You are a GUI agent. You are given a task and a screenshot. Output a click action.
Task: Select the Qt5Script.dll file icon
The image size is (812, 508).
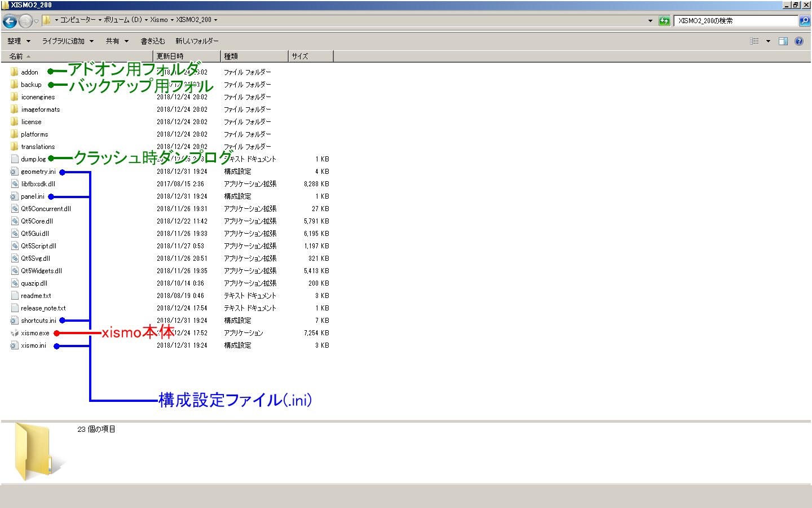click(15, 246)
